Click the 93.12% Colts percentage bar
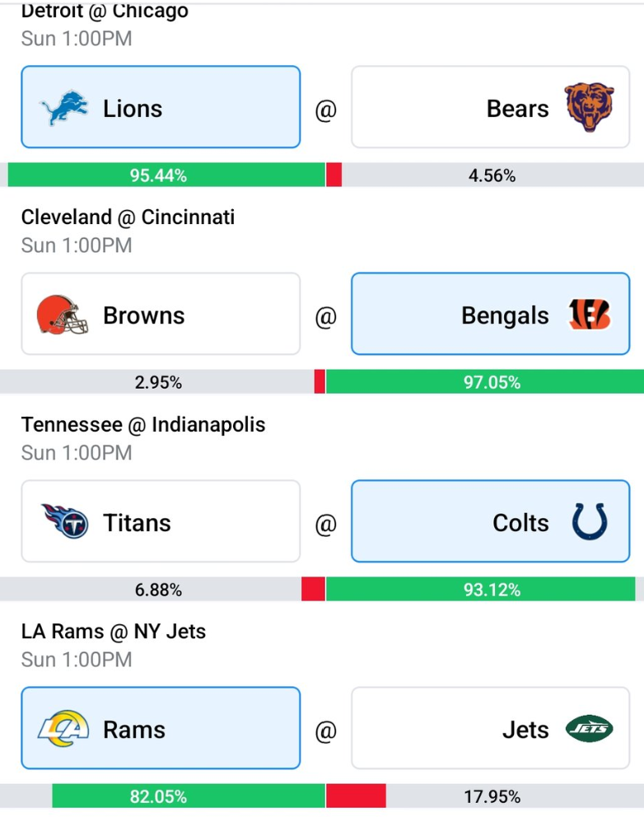The width and height of the screenshot is (644, 817). (480, 589)
